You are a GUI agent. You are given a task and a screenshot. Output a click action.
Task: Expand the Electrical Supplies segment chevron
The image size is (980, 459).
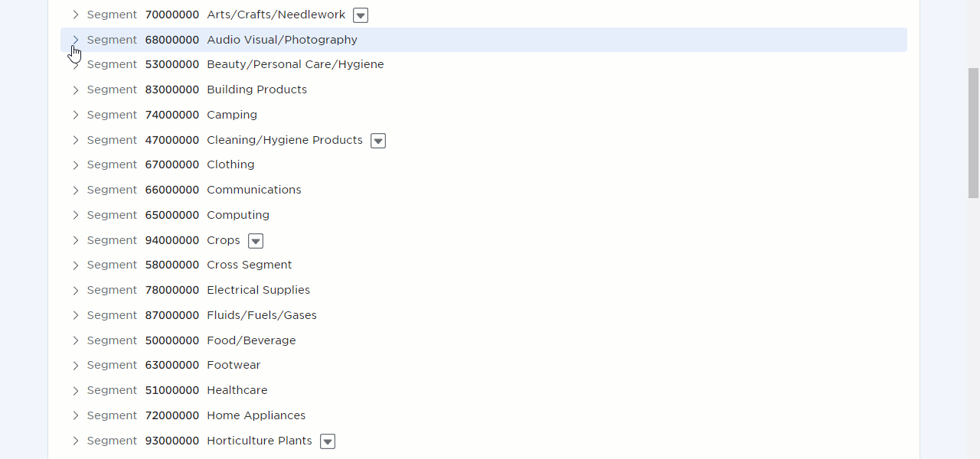[x=75, y=290]
